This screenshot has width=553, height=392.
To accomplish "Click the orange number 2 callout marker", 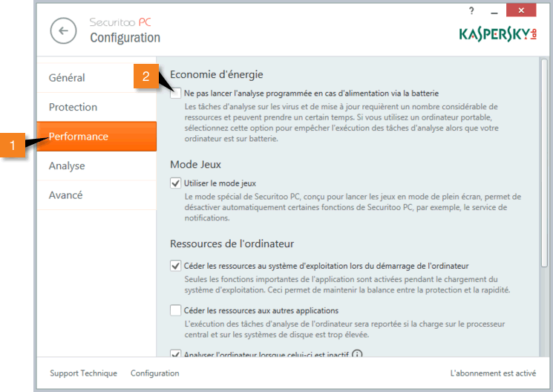I will tap(145, 76).
